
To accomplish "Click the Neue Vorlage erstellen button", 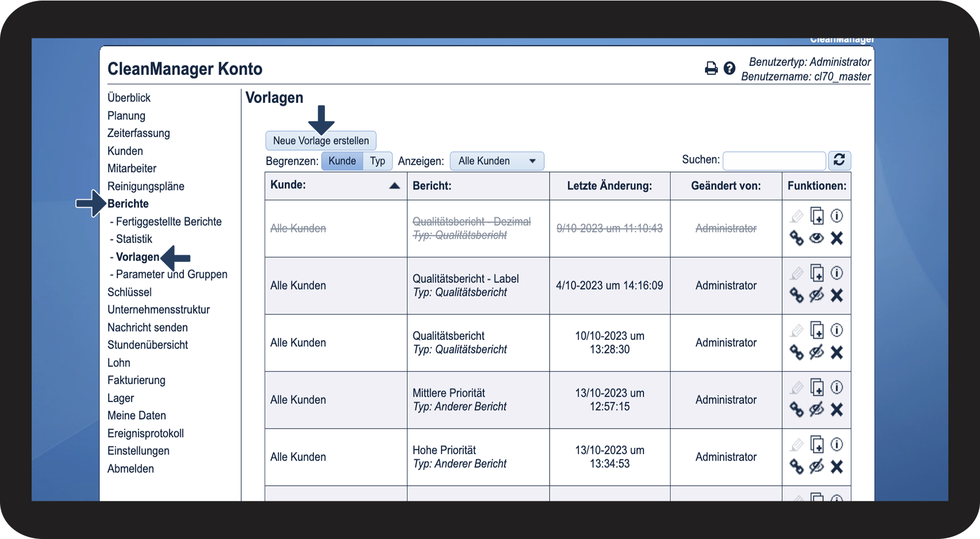I will [x=321, y=141].
